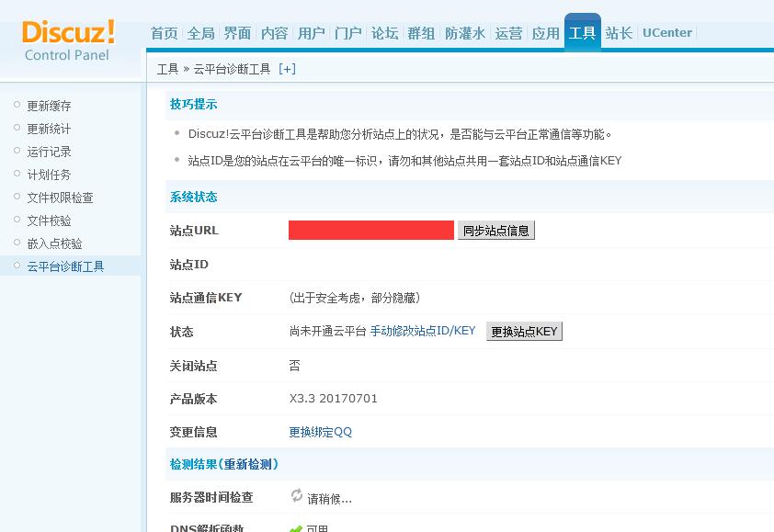Click the 尚未开通云平台 status text

click(328, 331)
